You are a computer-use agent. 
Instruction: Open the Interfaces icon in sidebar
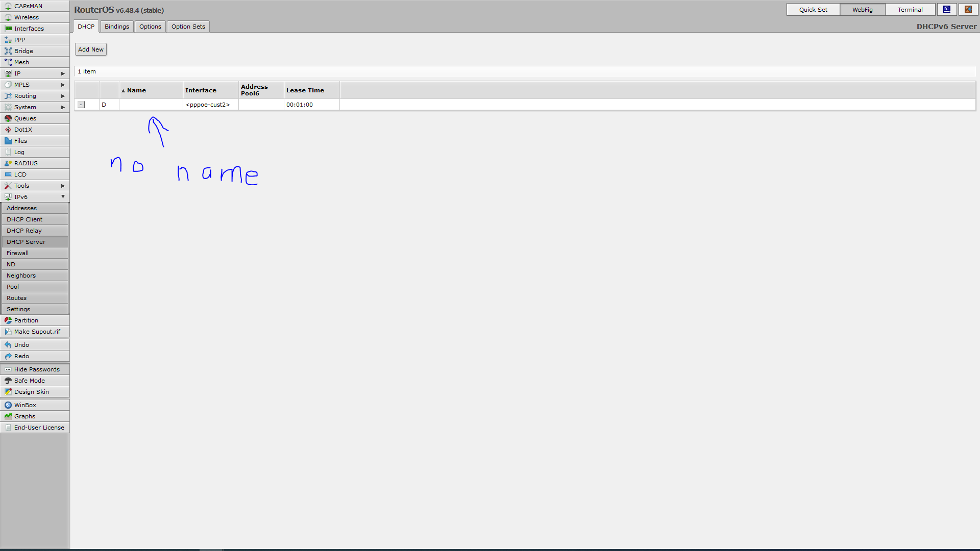pyautogui.click(x=8, y=29)
